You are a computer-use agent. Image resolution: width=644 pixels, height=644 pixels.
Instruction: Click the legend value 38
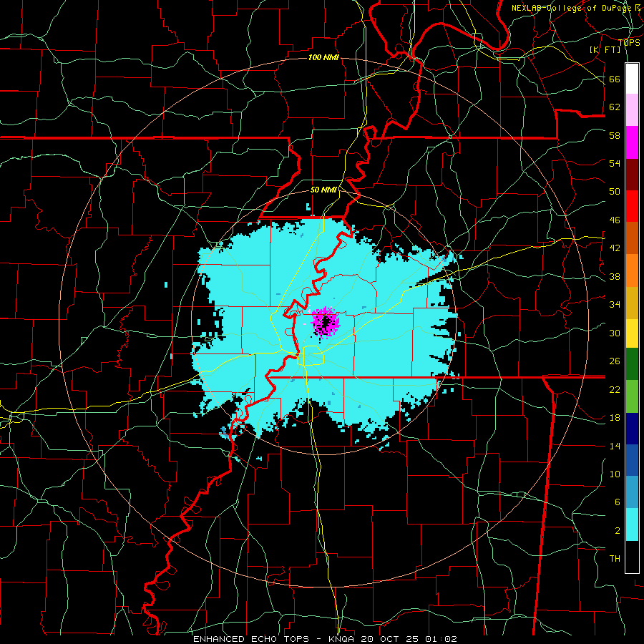coord(615,277)
